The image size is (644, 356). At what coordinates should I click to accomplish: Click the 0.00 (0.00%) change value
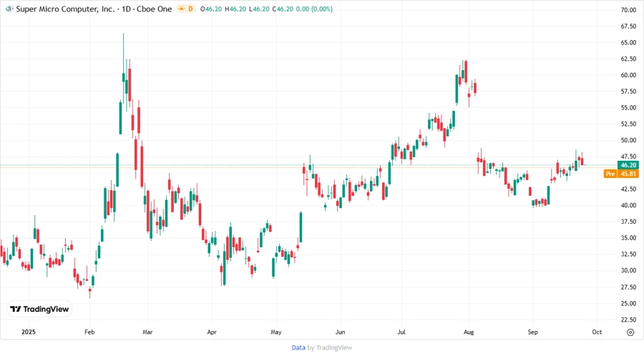pos(314,9)
